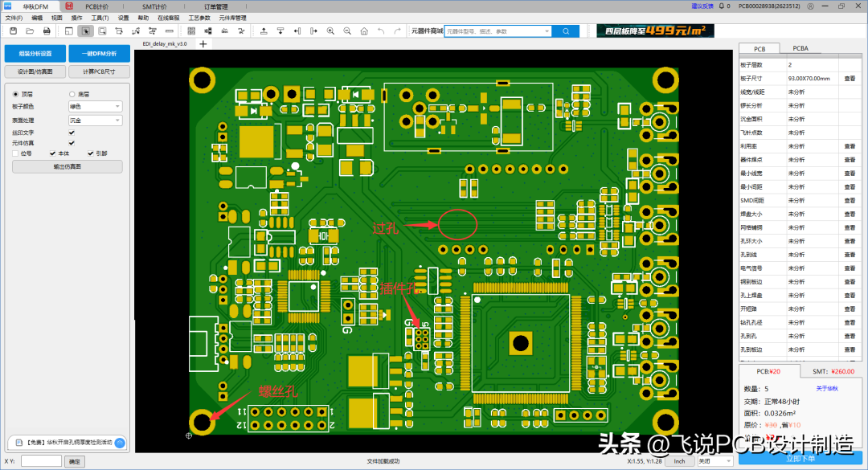The width and height of the screenshot is (868, 470).
Task: Uncheck the 丝印文字 checkbox
Action: [x=72, y=132]
